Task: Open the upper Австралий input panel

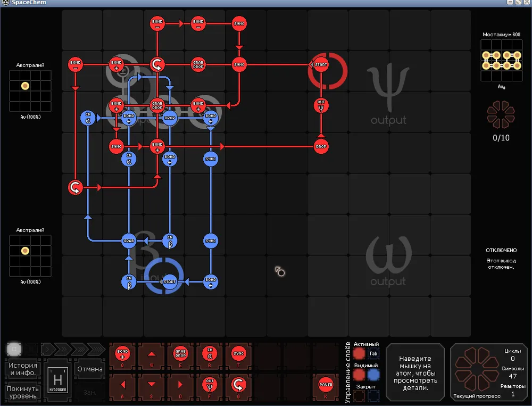Action: point(30,91)
